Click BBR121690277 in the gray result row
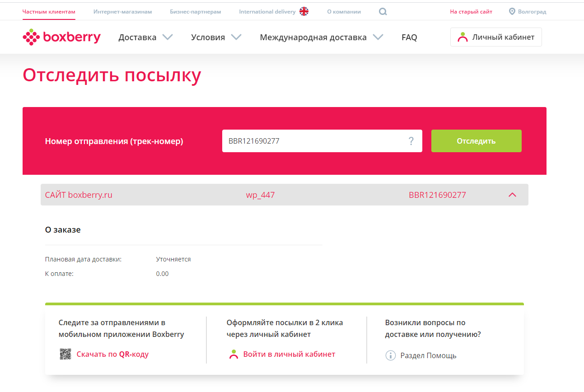This screenshot has height=392, width=584. [x=437, y=195]
